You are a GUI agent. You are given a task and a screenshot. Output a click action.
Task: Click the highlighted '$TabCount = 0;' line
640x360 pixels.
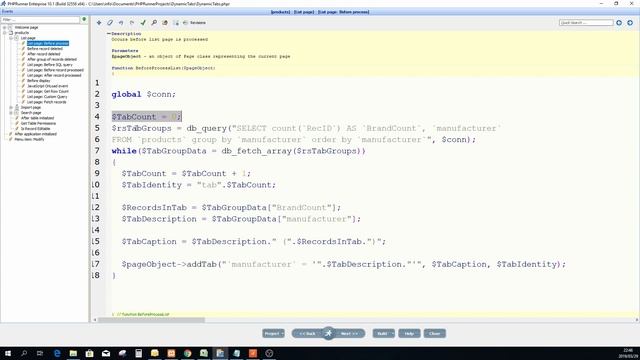coord(146,117)
